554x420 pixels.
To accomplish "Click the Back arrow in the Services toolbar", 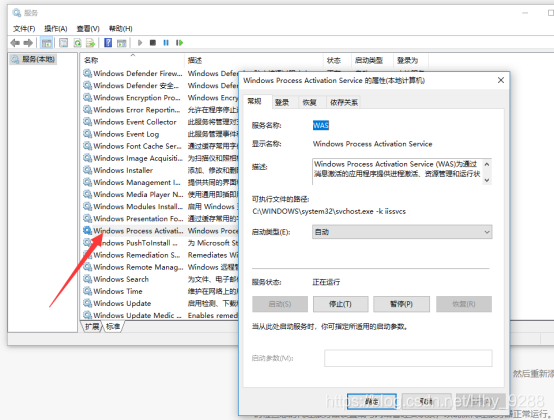I will click(x=15, y=43).
